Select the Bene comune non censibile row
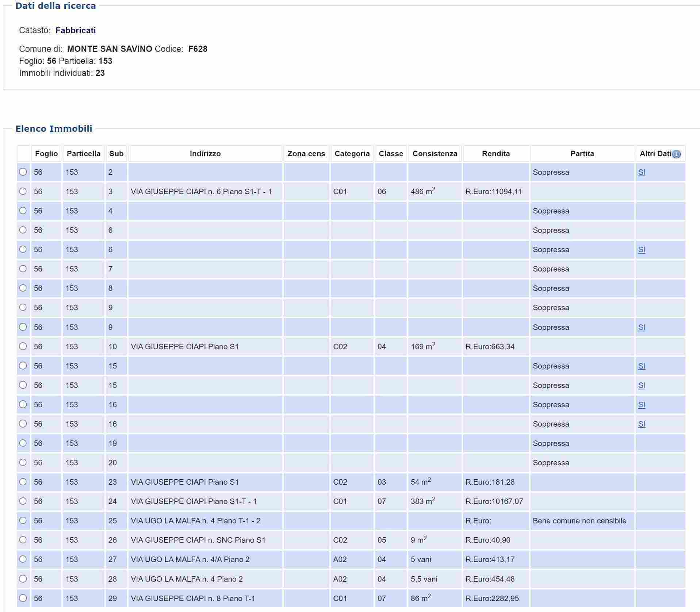This screenshot has height=612, width=700. 23,520
